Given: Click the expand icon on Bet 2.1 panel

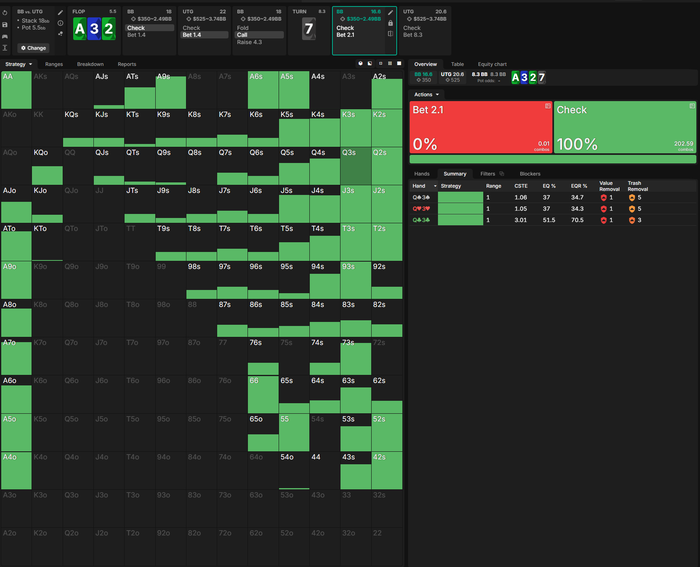Looking at the screenshot, I should 547,106.
